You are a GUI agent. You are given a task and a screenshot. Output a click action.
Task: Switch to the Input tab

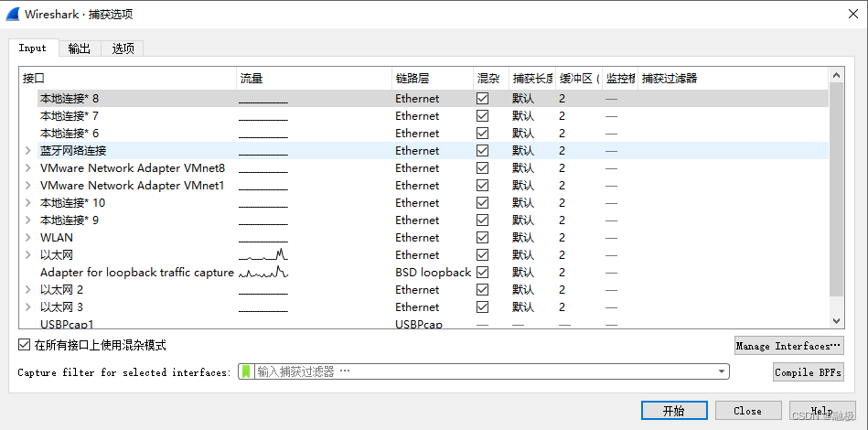(33, 48)
